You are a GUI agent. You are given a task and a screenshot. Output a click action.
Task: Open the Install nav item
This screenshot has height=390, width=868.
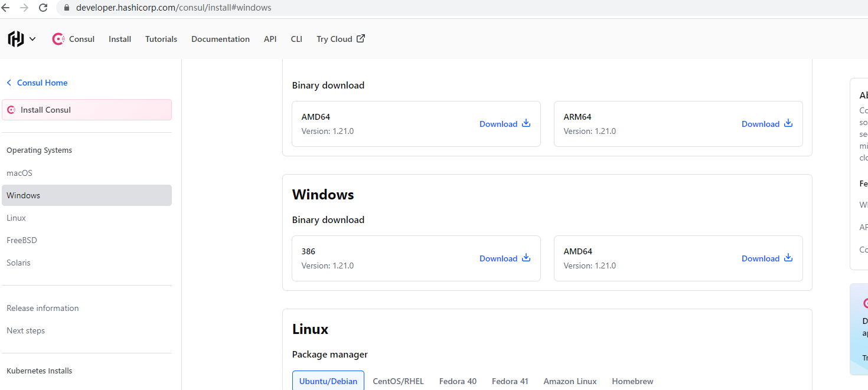120,39
